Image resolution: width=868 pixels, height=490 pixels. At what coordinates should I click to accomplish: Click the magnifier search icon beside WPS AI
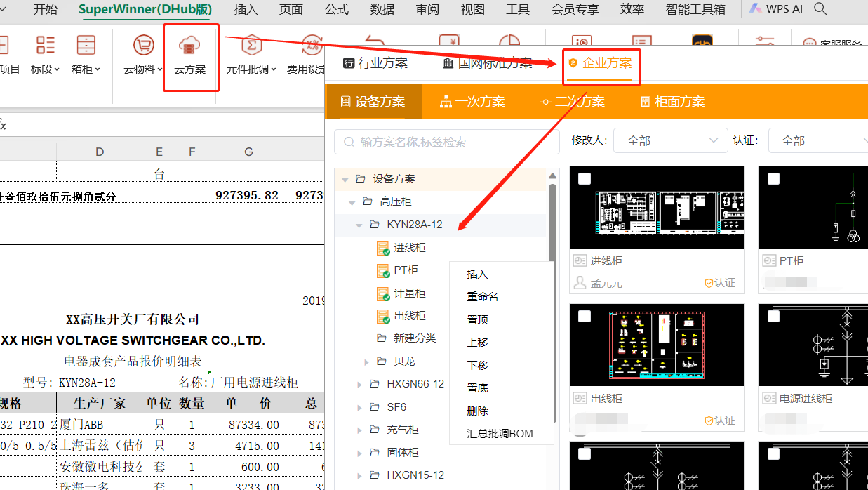click(x=820, y=9)
